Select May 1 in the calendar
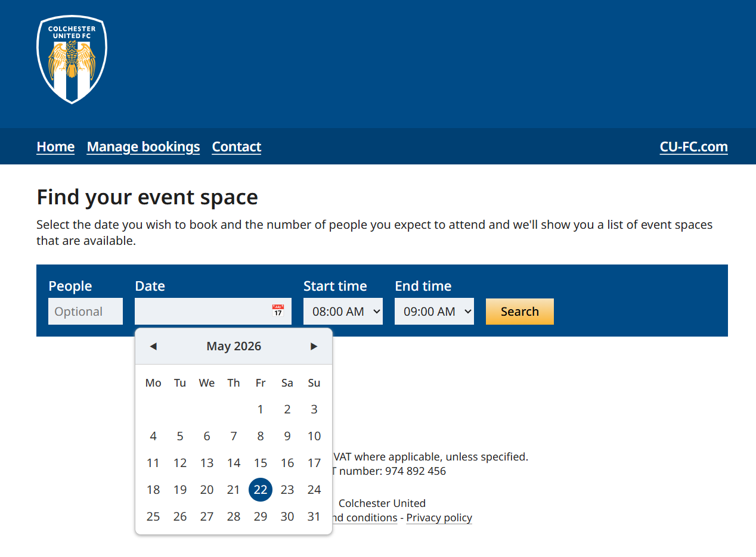The image size is (756, 557). [x=261, y=409]
